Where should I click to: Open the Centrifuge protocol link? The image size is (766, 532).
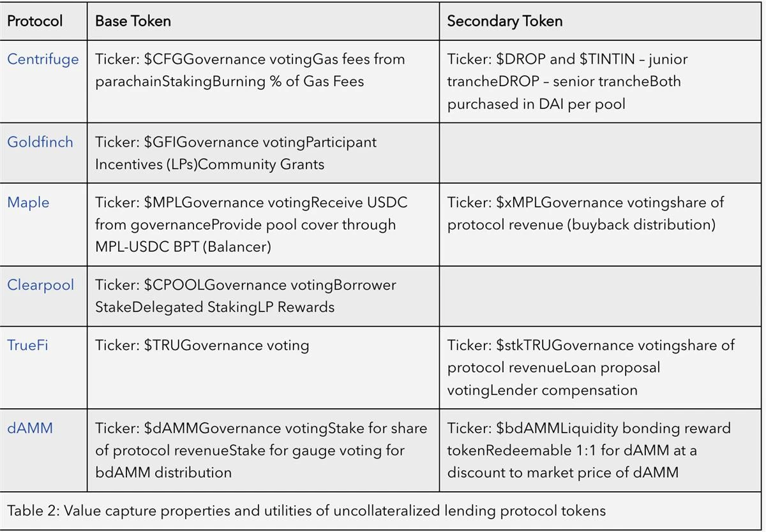43,59
